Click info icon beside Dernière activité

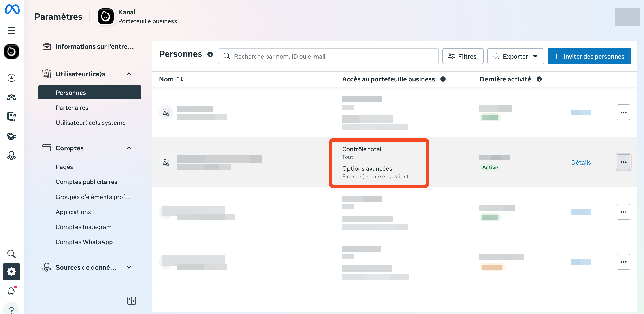tap(539, 79)
